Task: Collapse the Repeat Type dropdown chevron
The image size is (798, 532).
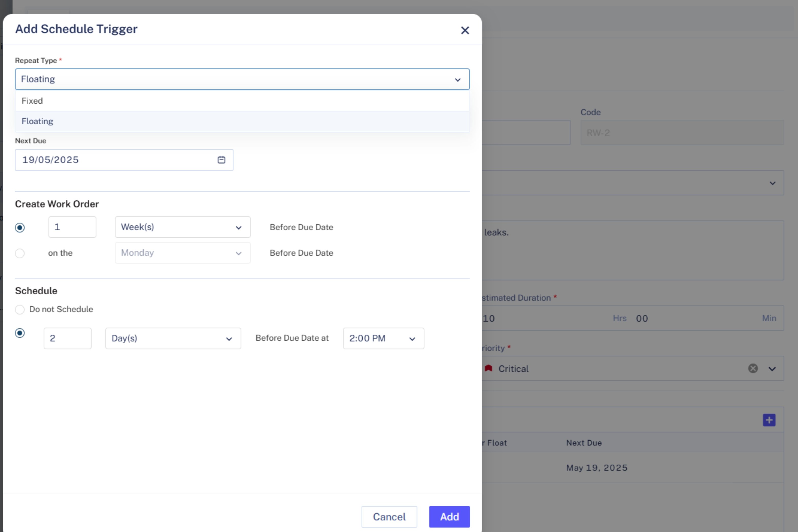Action: [x=458, y=80]
